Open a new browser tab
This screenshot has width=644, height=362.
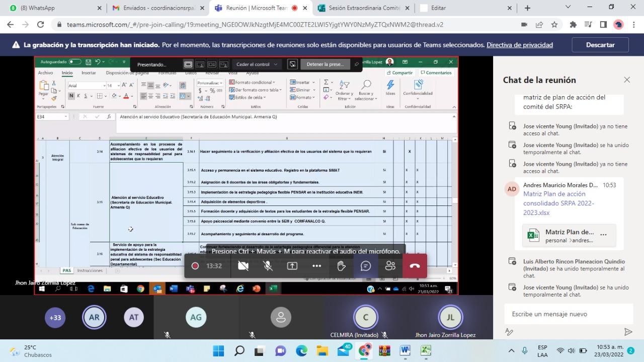pos(527,8)
